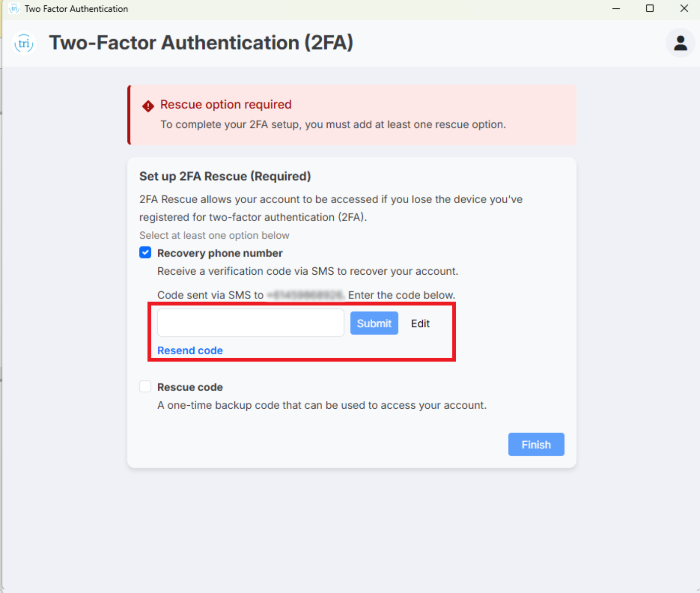Screen dimensions: 700x593
Task: Submit the verification code
Action: [x=374, y=323]
